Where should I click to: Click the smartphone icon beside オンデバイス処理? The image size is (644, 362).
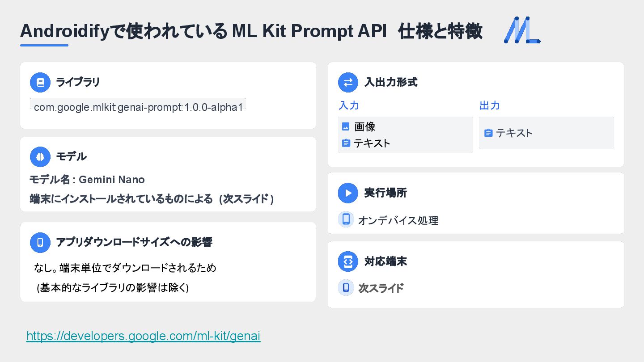[x=346, y=219]
